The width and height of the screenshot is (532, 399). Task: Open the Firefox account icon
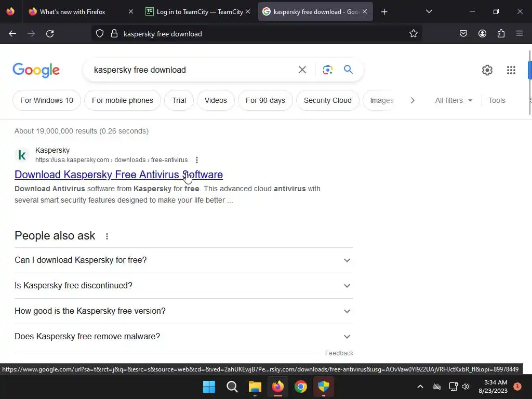pyautogui.click(x=482, y=34)
